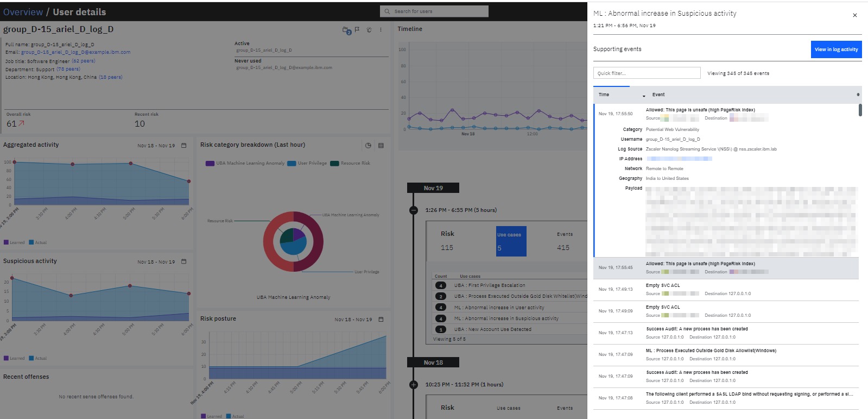Viewport: 868px width, 419px height.
Task: Click UBA Machine Learning Anomaly purple legend swatch
Action: [210, 164]
